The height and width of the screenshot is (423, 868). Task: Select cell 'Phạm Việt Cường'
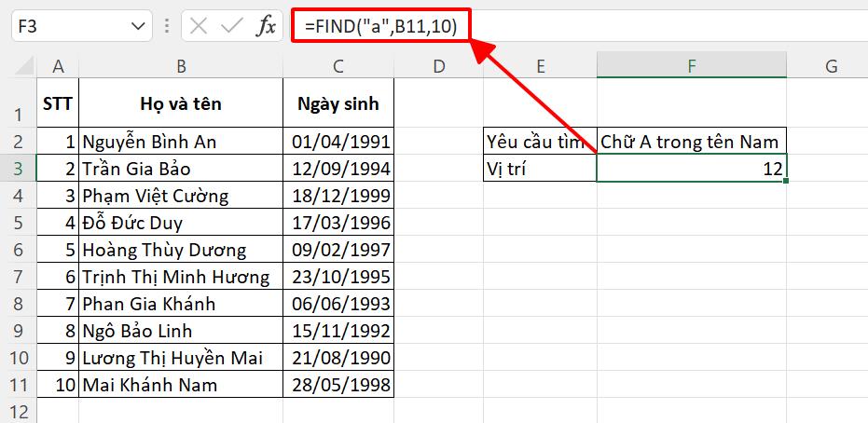[x=181, y=195]
